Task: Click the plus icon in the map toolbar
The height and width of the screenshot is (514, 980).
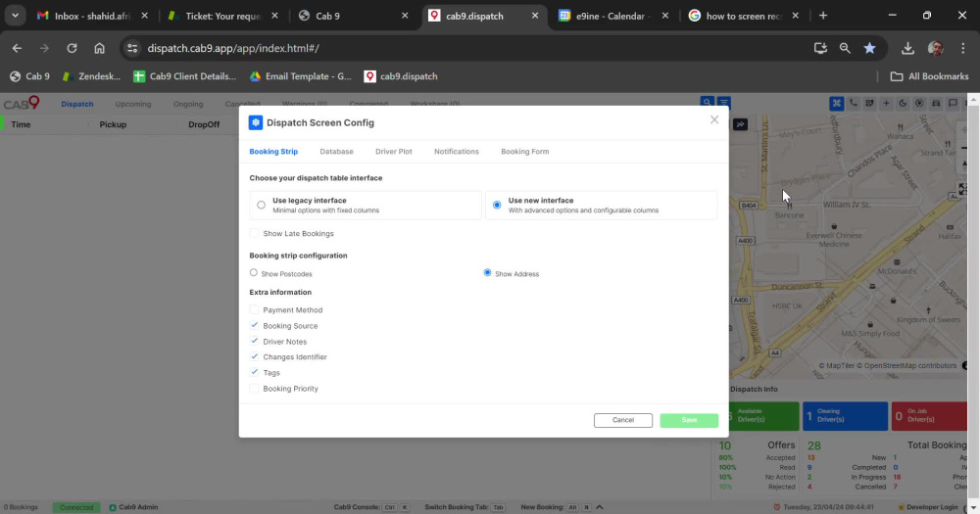Action: point(886,103)
